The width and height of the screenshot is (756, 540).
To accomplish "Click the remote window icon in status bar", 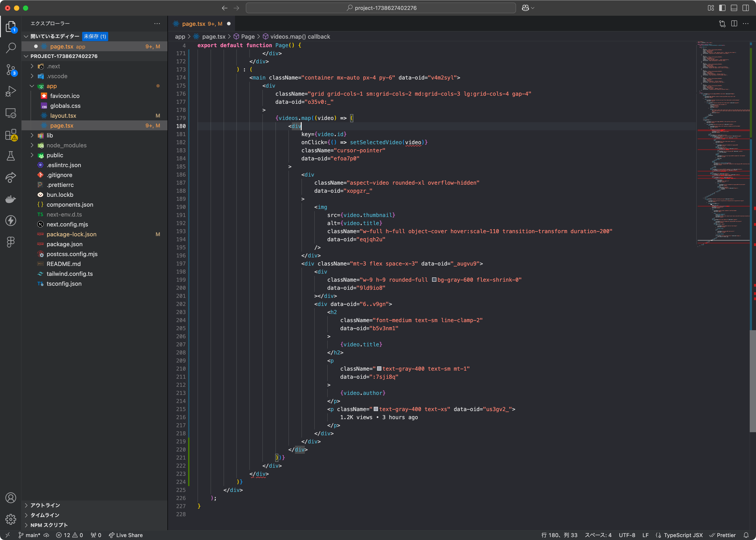I will pyautogui.click(x=8, y=535).
